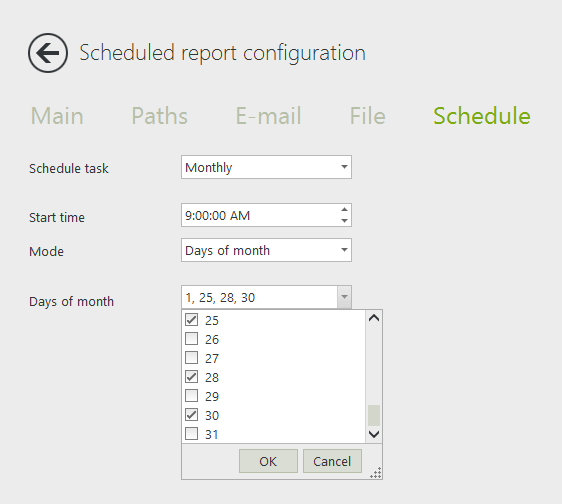Check day 26 checkbox
562x504 pixels.
[x=191, y=338]
